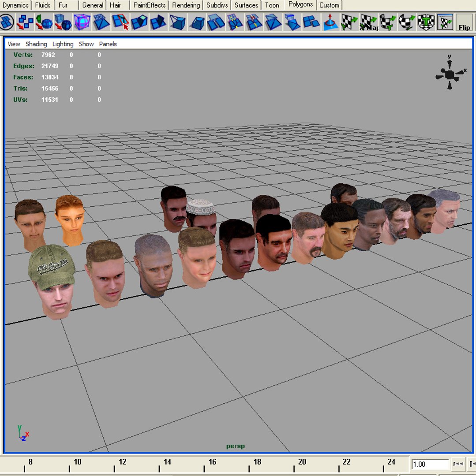Select the Polygons shelf tab

(x=300, y=4)
